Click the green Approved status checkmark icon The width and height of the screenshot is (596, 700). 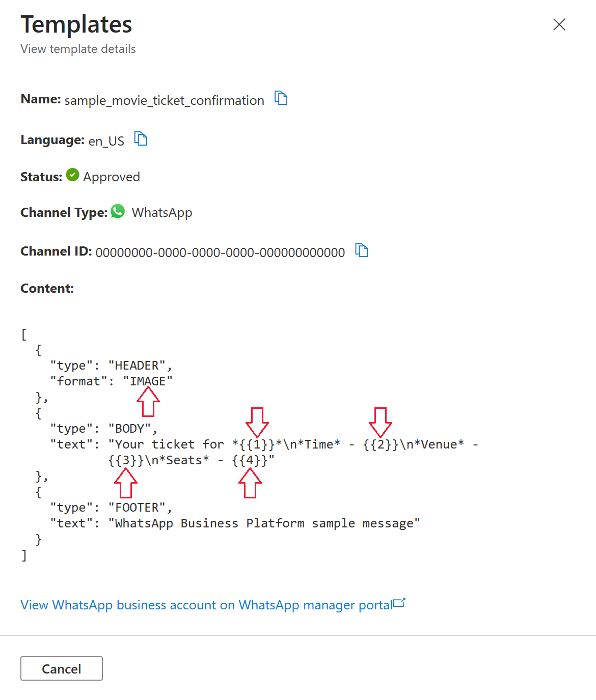click(73, 175)
